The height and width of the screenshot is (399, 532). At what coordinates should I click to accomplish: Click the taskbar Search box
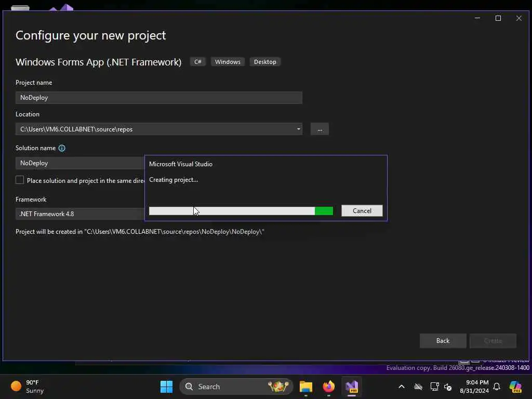point(236,387)
